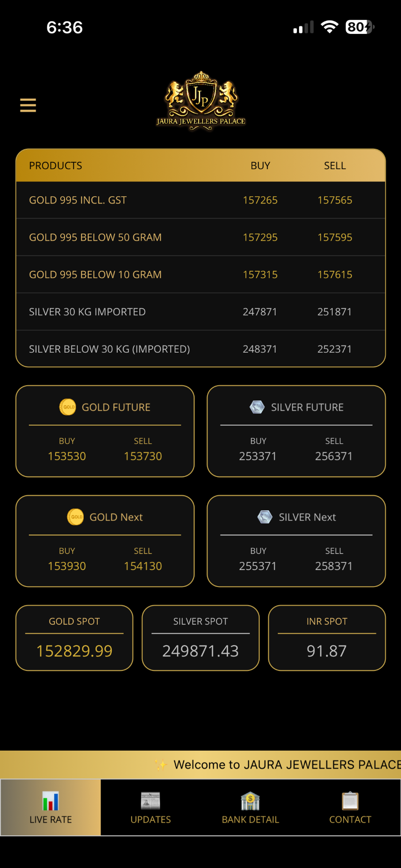Select the Silver 30 KG Imported row
The height and width of the screenshot is (868, 401).
click(x=201, y=312)
